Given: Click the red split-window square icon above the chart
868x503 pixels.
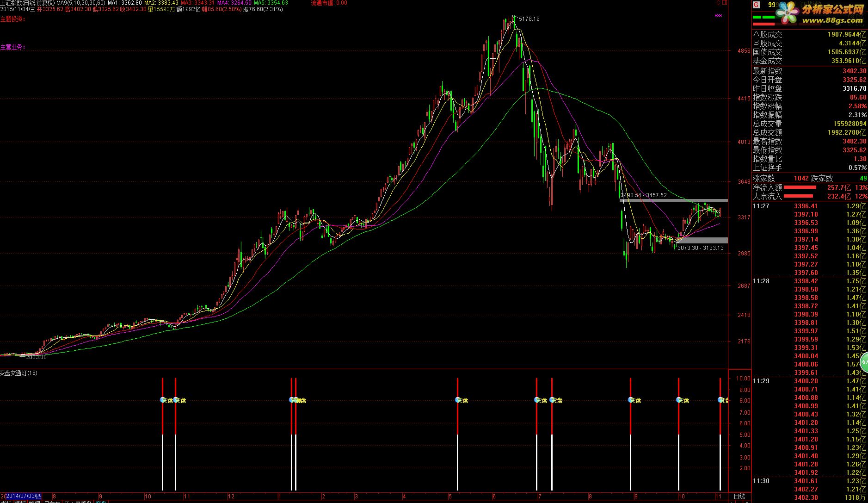Looking at the screenshot, I should pos(725,3).
